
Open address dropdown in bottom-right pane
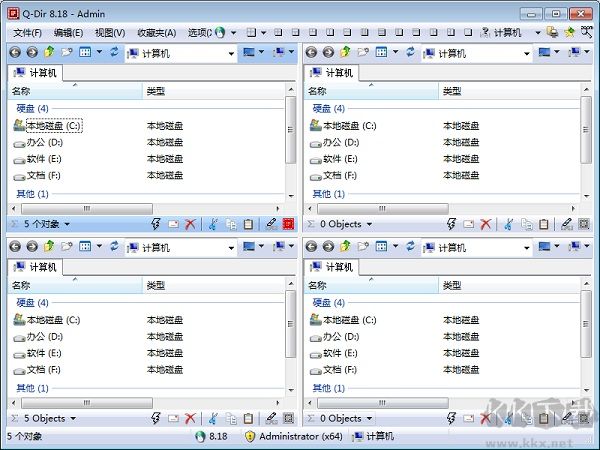point(527,248)
